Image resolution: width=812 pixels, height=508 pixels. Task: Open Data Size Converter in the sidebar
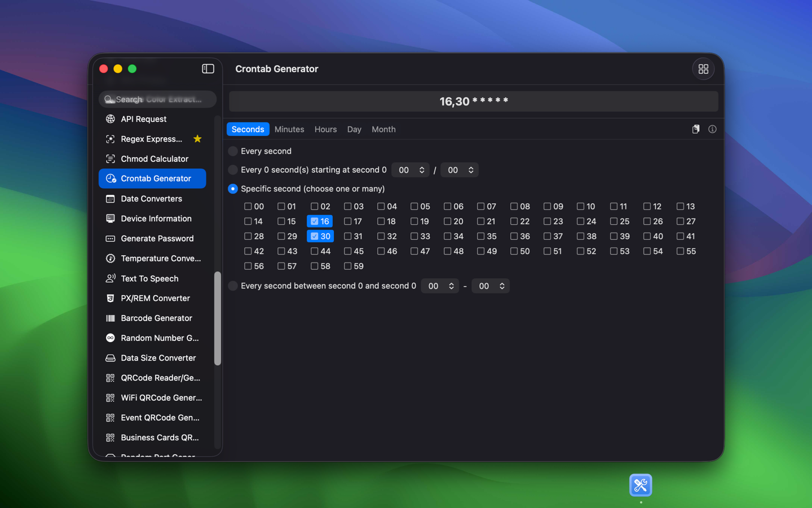[152, 358]
